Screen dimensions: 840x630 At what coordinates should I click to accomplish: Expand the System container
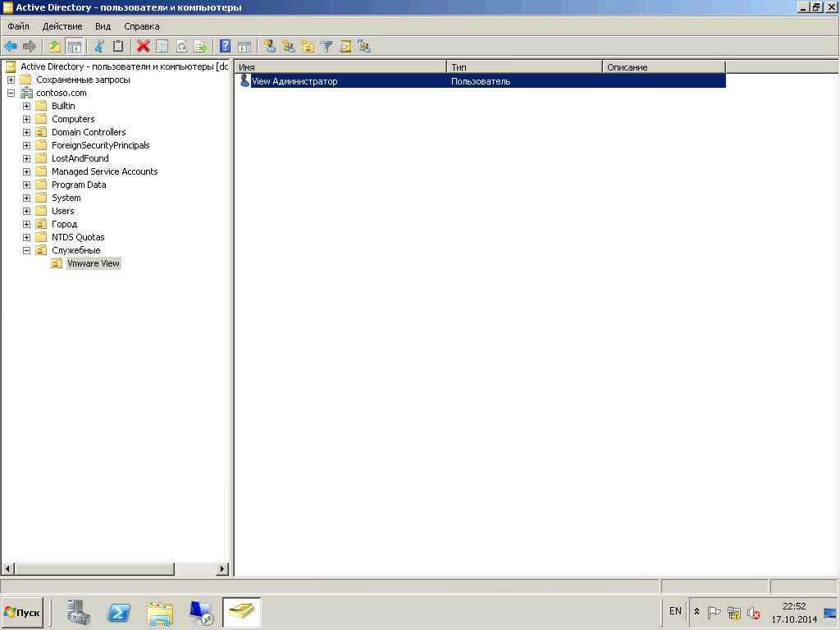pos(26,198)
